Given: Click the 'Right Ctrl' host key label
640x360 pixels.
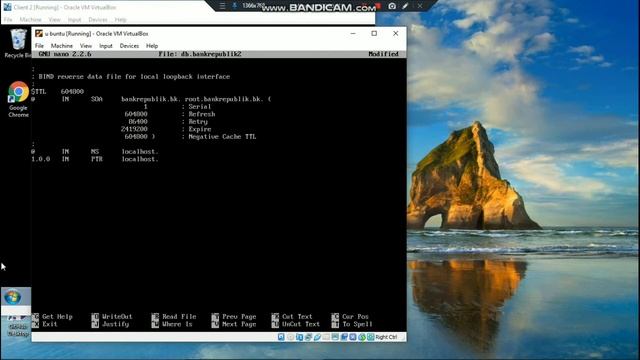Looking at the screenshot, I should 386,337.
